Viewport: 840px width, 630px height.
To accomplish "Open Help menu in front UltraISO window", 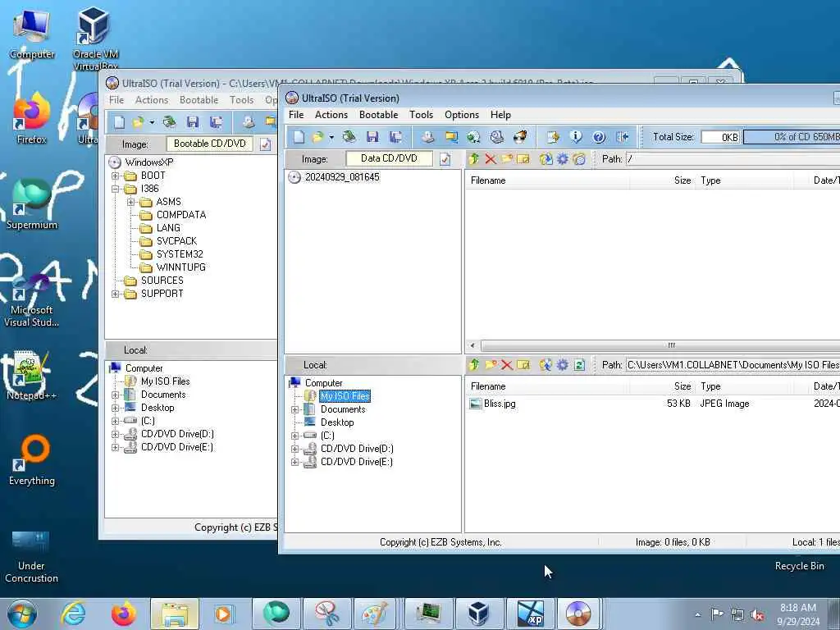I will pyautogui.click(x=501, y=115).
